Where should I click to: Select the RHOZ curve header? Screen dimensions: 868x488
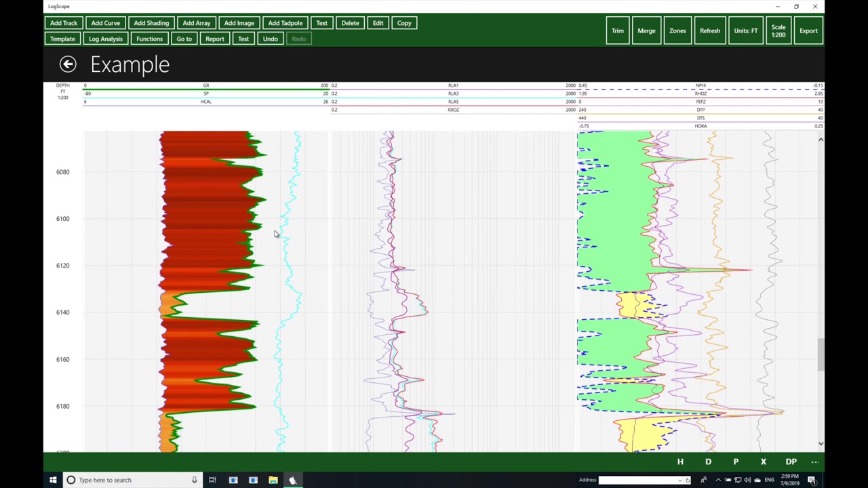[x=701, y=94]
